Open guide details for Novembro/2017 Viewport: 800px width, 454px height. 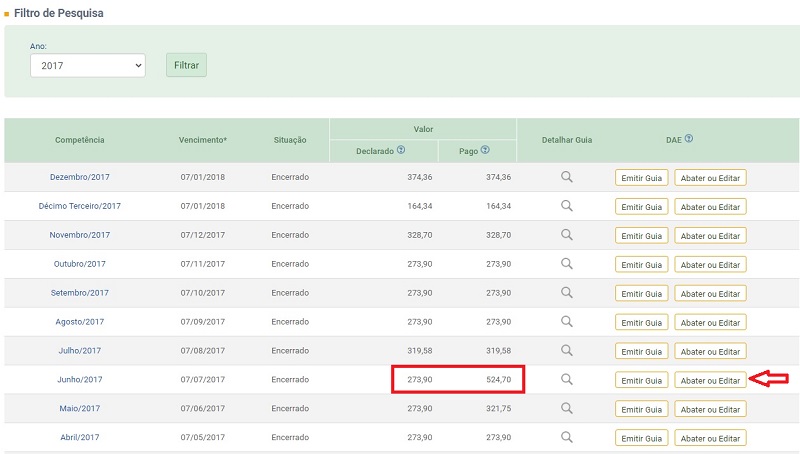coord(566,235)
